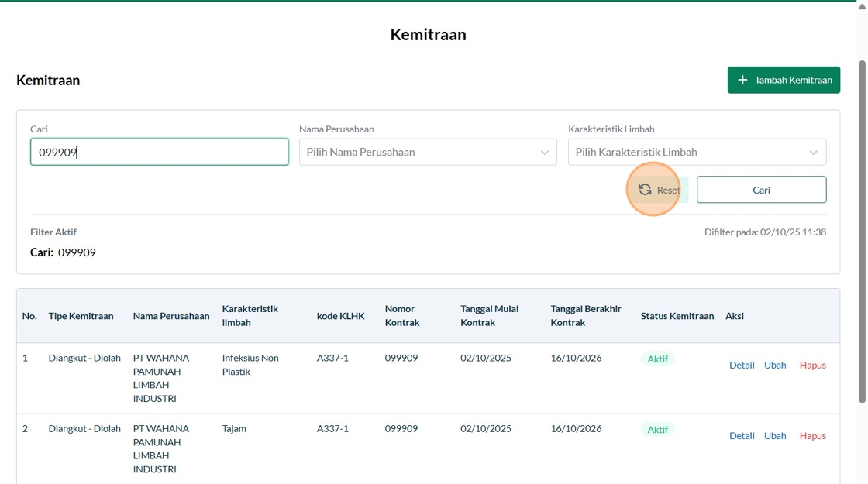Click the Nomor Kontrak column header
The image size is (868, 484).
(x=402, y=315)
